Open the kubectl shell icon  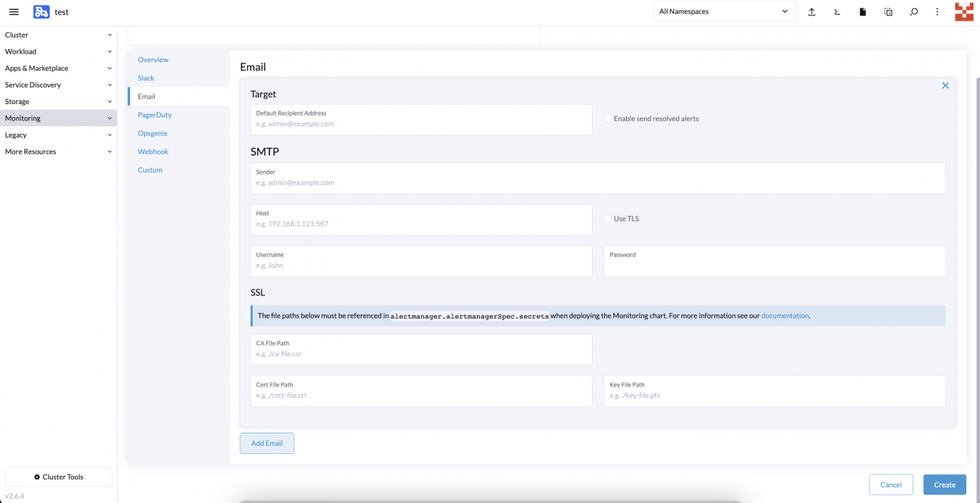(x=838, y=12)
